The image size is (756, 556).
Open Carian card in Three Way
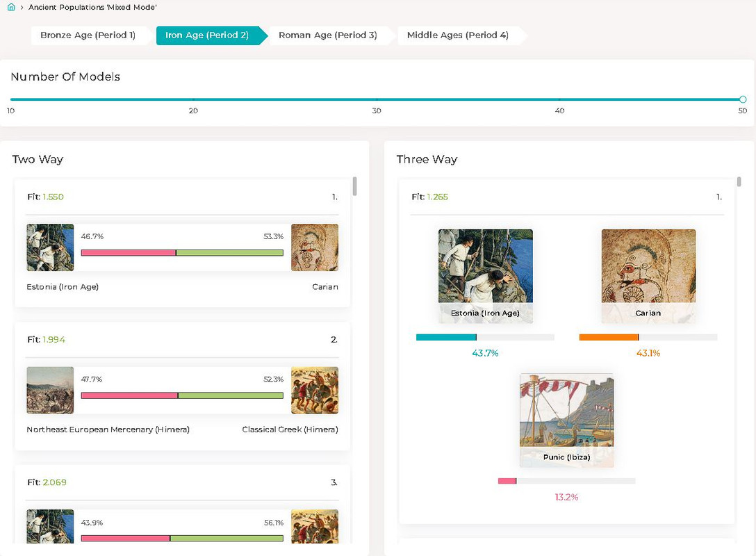[x=648, y=276]
